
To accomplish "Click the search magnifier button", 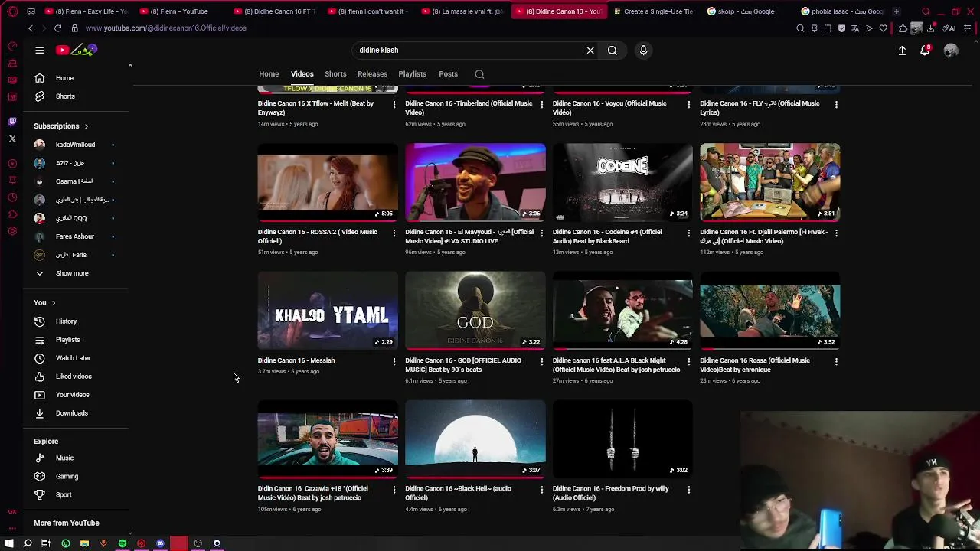I will coord(612,51).
